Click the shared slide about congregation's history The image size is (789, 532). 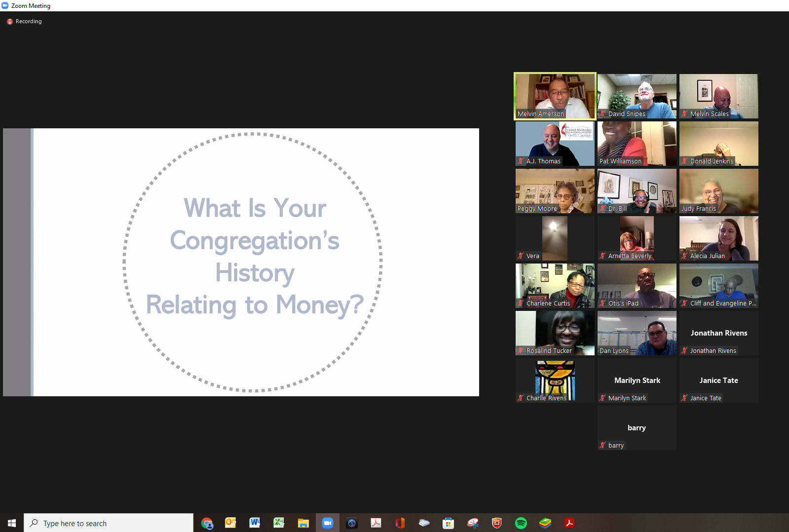pos(255,262)
